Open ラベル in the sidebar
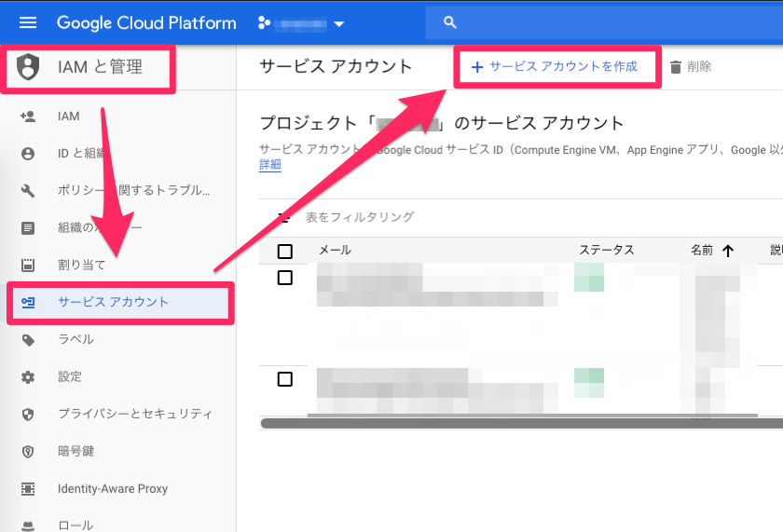783x532 pixels. (76, 339)
